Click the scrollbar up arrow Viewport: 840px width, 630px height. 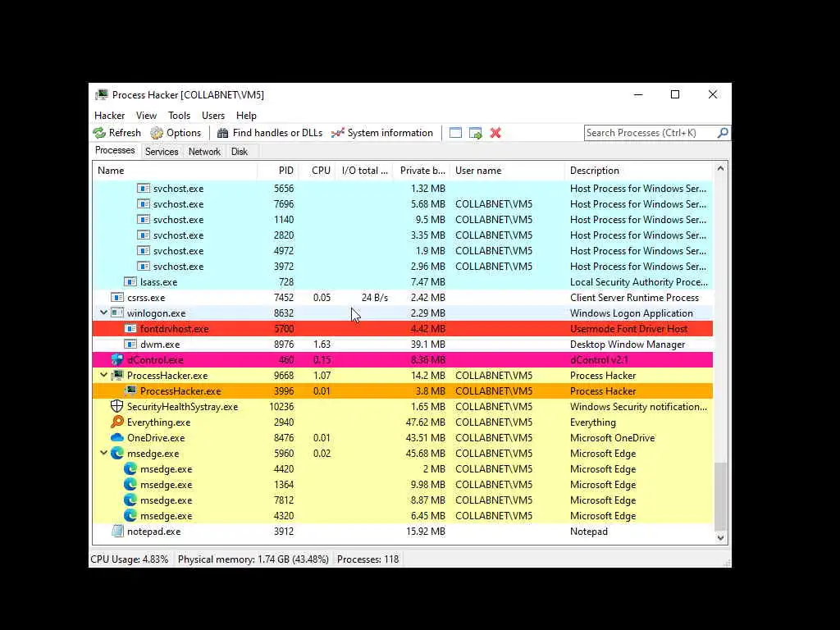pos(720,169)
